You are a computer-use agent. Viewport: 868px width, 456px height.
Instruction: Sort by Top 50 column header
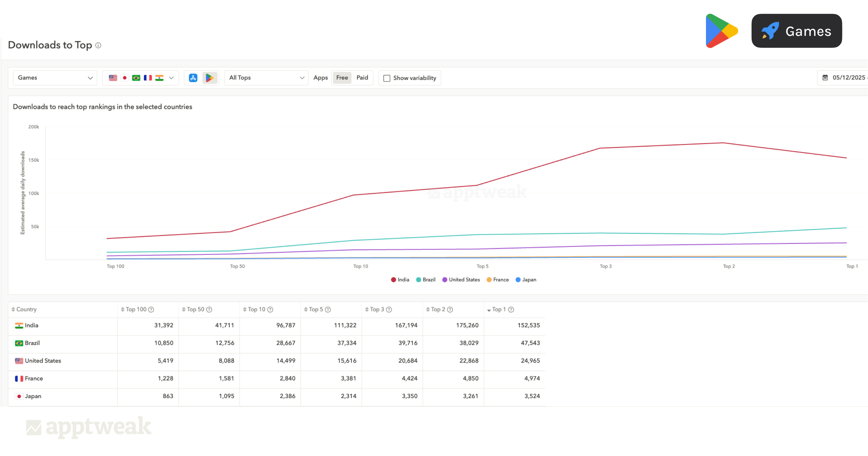pos(193,309)
